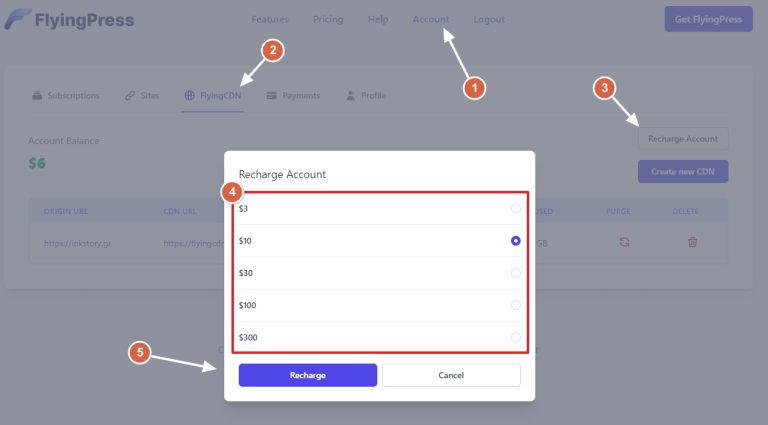Click the Sites link icon
The width and height of the screenshot is (768, 425).
[x=130, y=96]
